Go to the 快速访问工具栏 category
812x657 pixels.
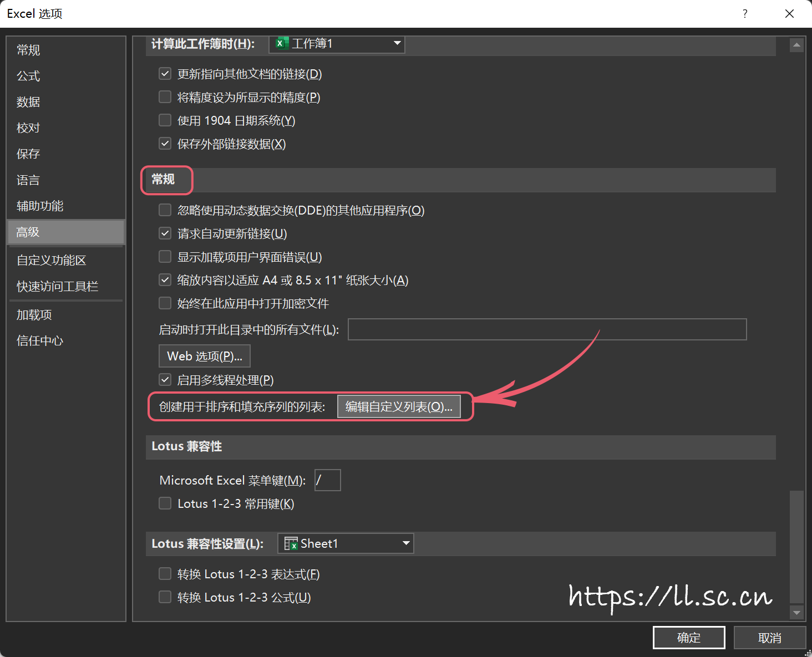coord(58,286)
